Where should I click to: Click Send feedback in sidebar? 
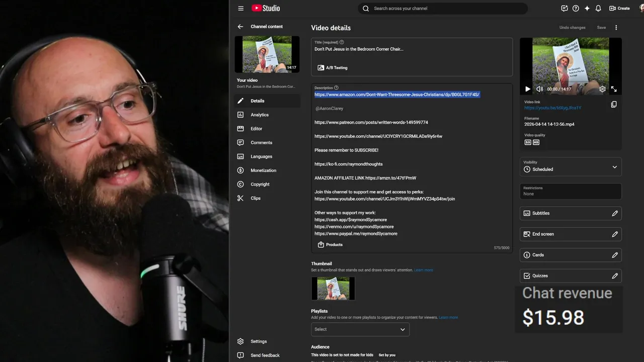tap(267, 355)
